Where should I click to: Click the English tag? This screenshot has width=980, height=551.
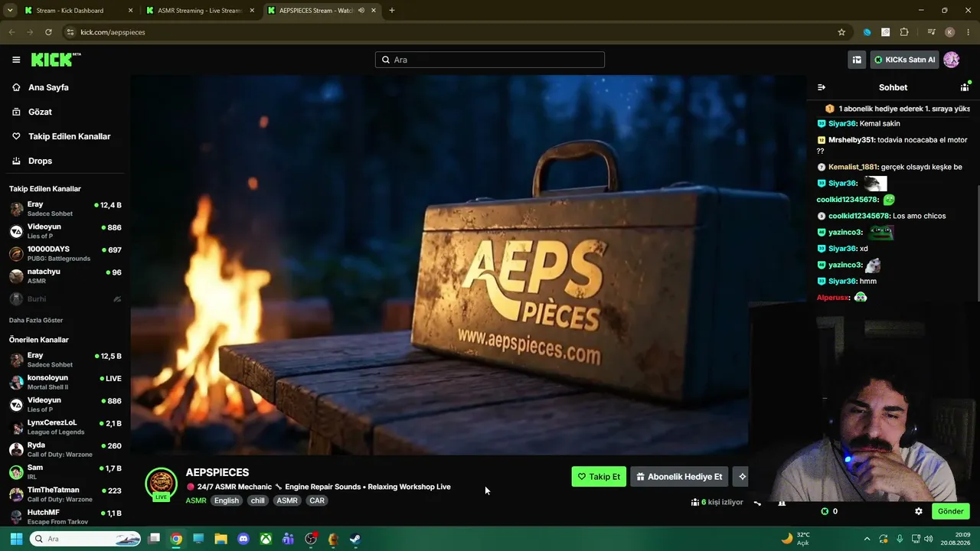pos(227,500)
